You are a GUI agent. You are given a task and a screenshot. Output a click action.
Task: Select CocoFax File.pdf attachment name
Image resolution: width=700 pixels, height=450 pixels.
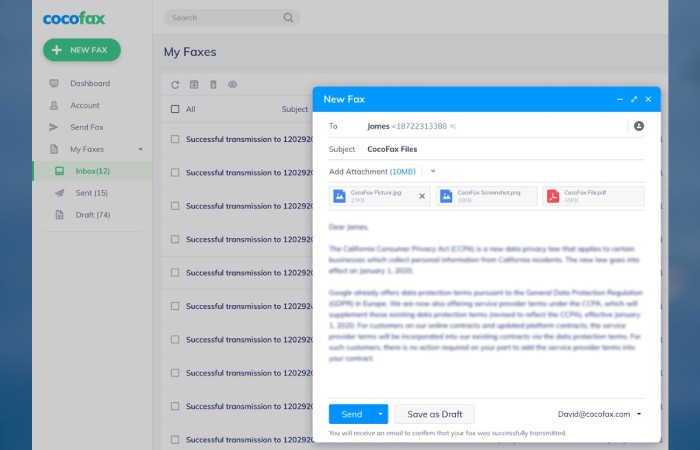tap(585, 192)
